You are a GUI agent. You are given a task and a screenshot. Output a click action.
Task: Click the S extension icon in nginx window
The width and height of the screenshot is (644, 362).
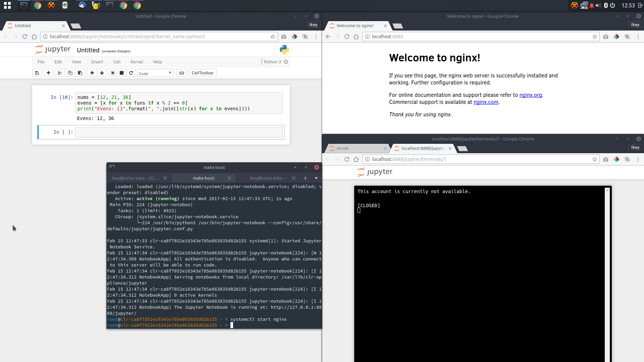point(627,37)
